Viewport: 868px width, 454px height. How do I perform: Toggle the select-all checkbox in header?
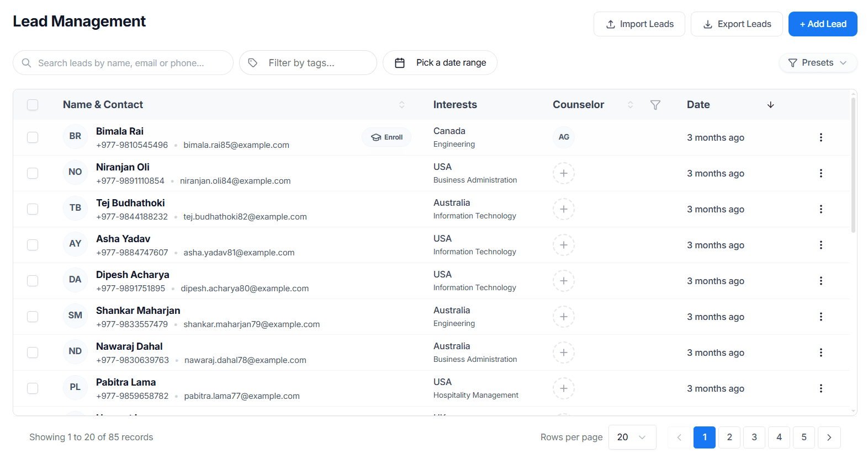(x=33, y=105)
